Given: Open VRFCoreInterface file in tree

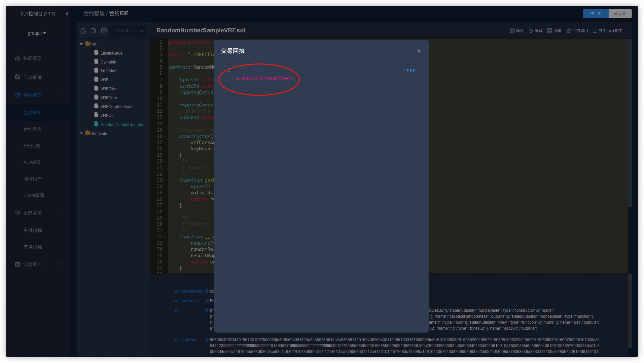Looking at the screenshot, I should click(x=116, y=107).
